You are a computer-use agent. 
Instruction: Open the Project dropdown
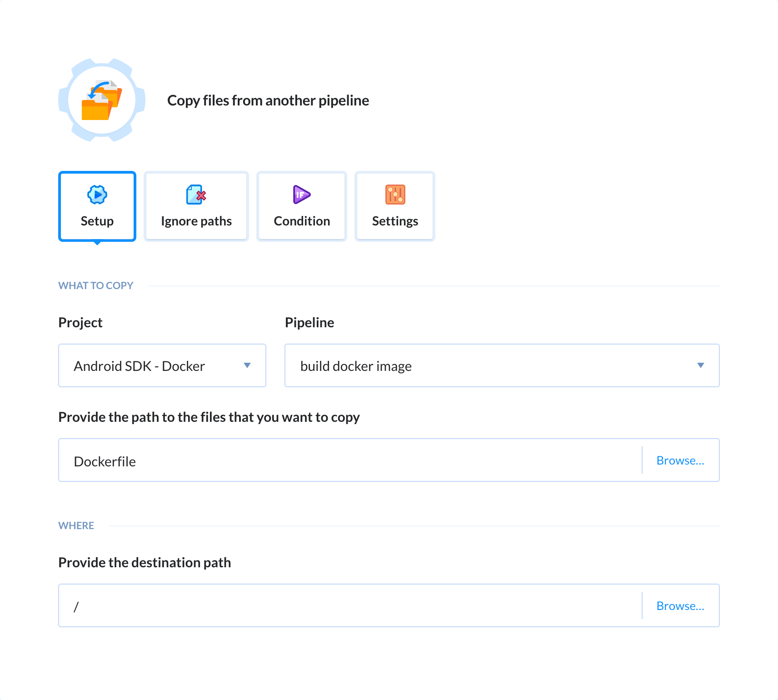162,365
